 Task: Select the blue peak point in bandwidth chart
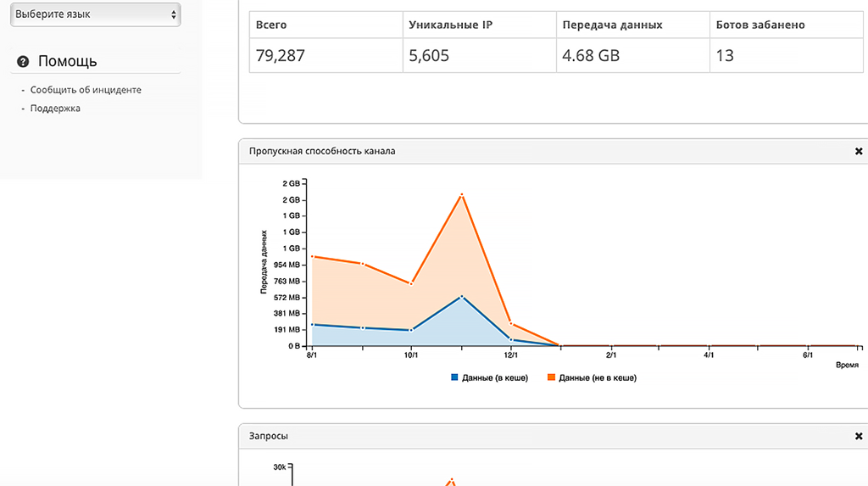[x=461, y=297]
